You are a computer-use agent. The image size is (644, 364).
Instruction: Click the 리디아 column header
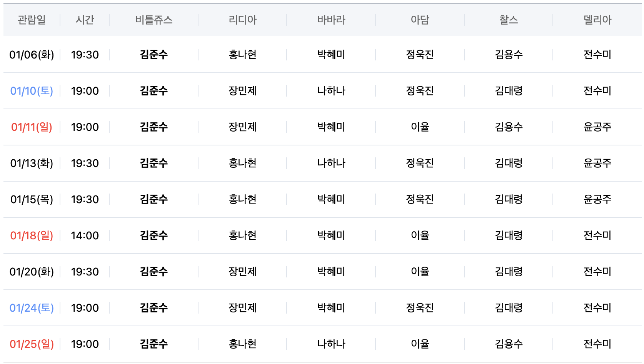242,20
